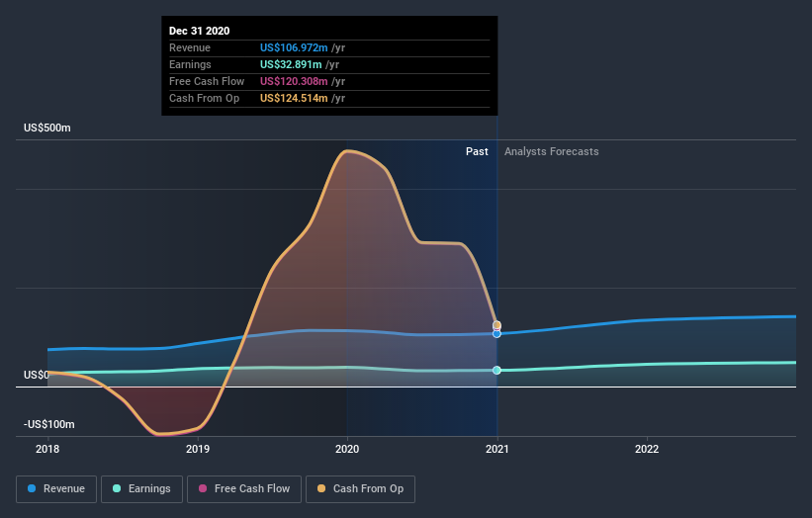
Task: Click the Free Cash Flow tooltip row label
Action: click(x=207, y=81)
